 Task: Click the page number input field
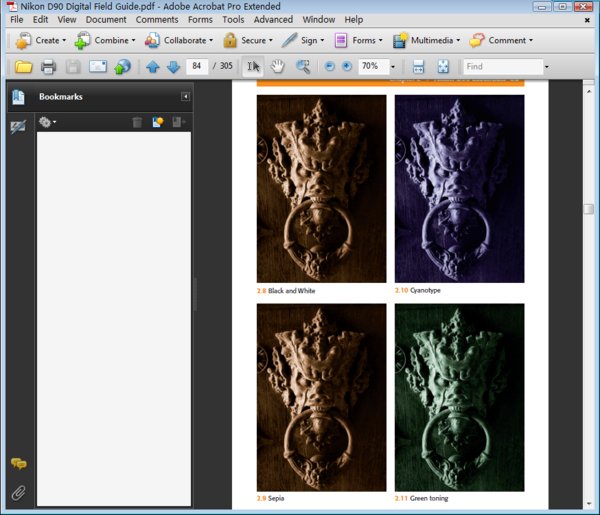[197, 67]
